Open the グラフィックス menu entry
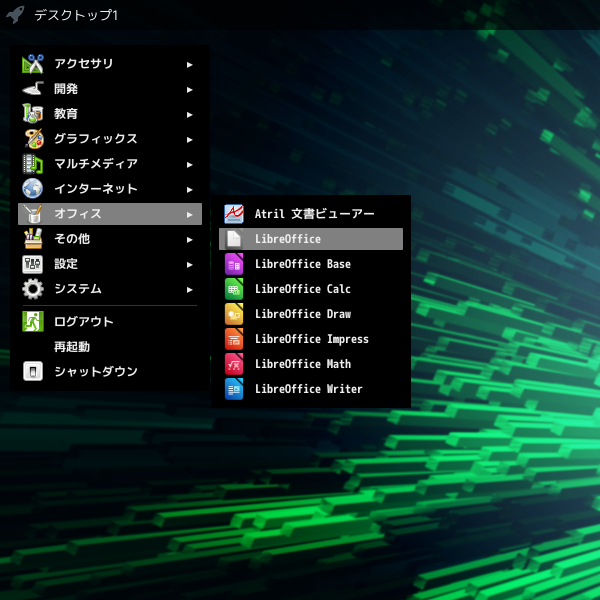Screen dimensions: 600x600 coord(110,139)
